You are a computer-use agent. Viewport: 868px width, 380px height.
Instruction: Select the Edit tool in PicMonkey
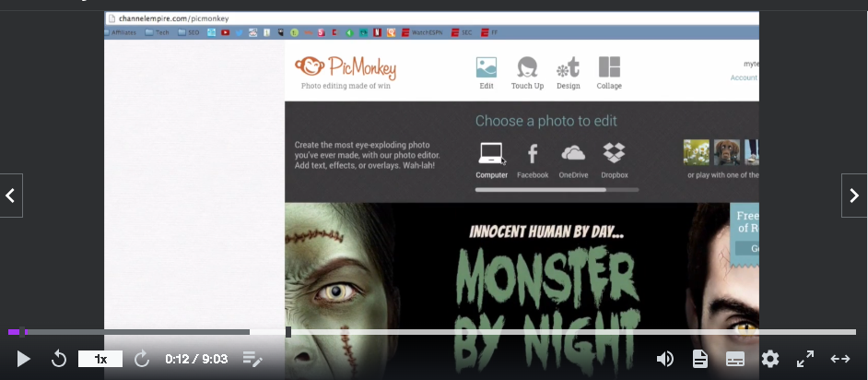[487, 73]
